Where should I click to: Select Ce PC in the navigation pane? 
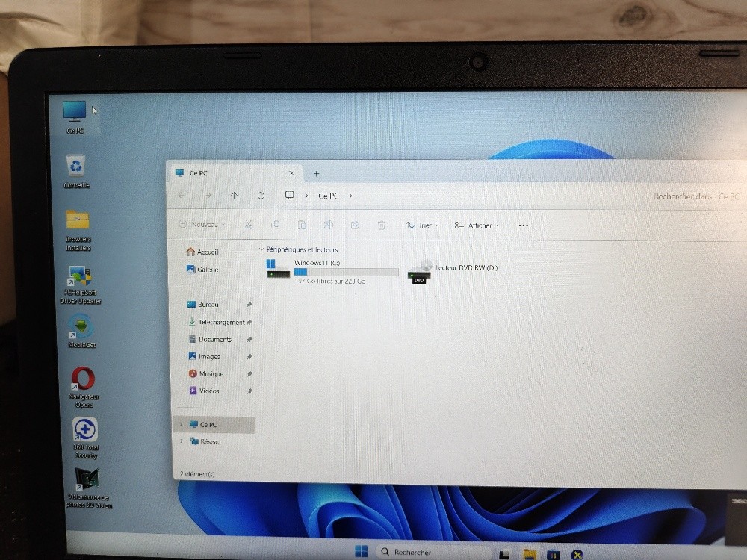214,424
